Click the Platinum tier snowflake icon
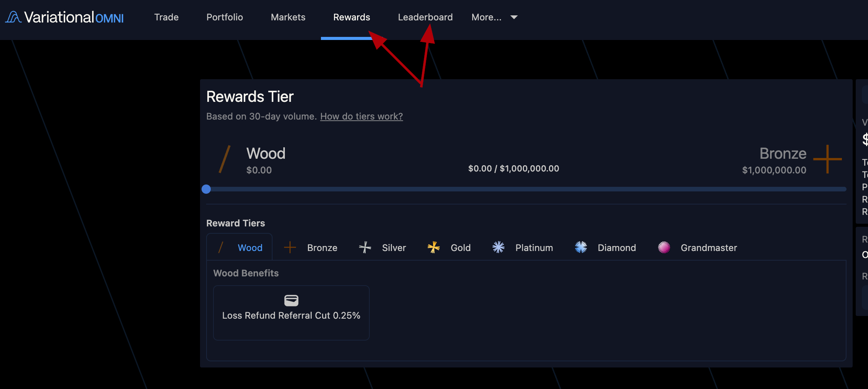The width and height of the screenshot is (868, 389). (x=498, y=248)
